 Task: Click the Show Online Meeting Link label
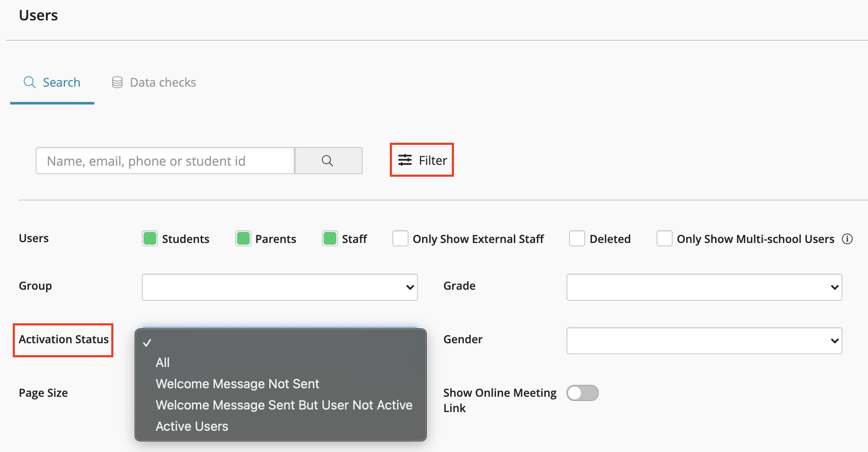coord(500,400)
